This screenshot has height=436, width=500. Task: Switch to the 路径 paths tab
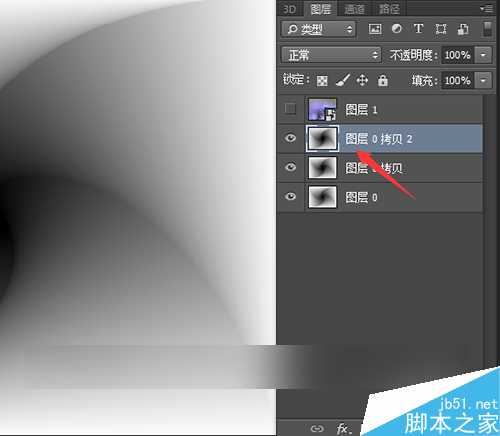389,9
